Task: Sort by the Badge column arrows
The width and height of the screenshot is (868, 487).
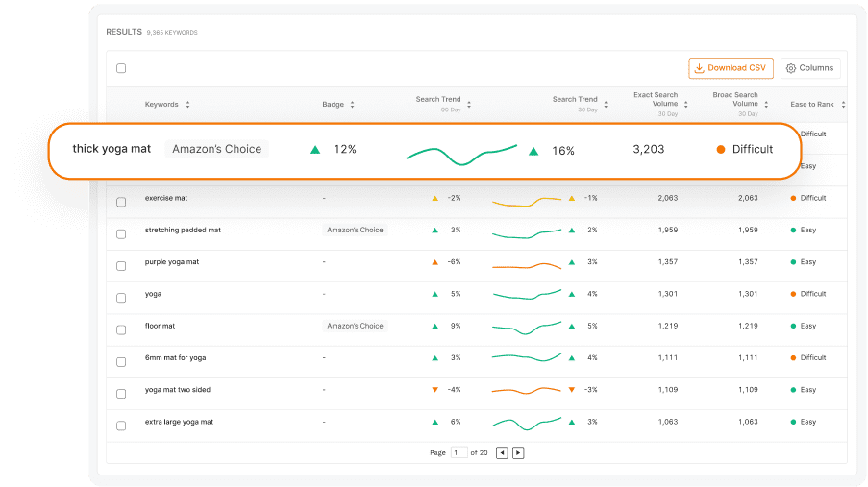Action: pos(352,105)
